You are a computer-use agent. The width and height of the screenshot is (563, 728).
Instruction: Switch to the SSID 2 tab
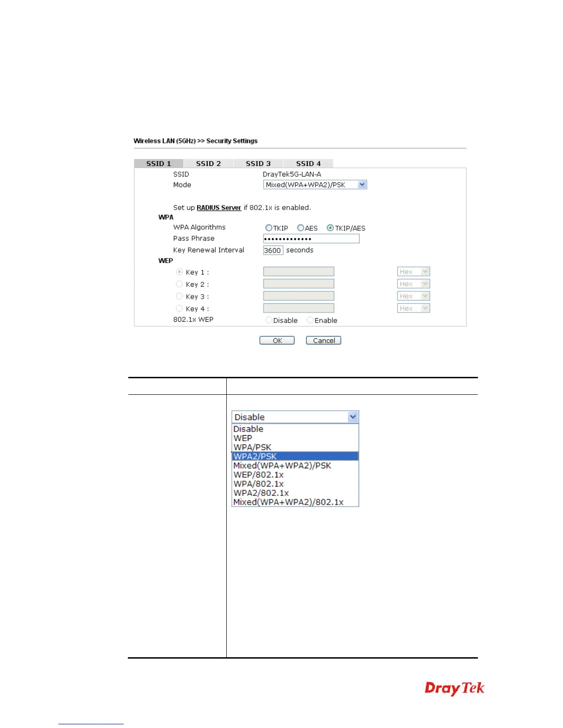pyautogui.click(x=208, y=164)
